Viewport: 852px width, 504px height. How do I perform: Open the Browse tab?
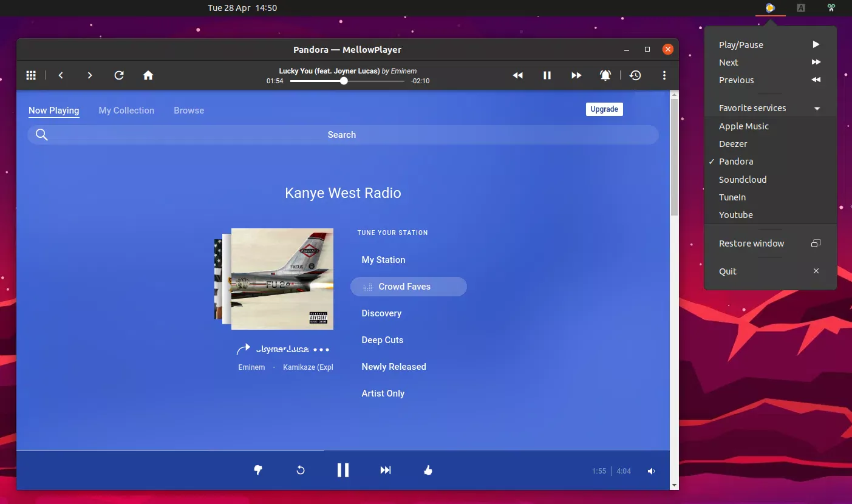[x=188, y=110]
